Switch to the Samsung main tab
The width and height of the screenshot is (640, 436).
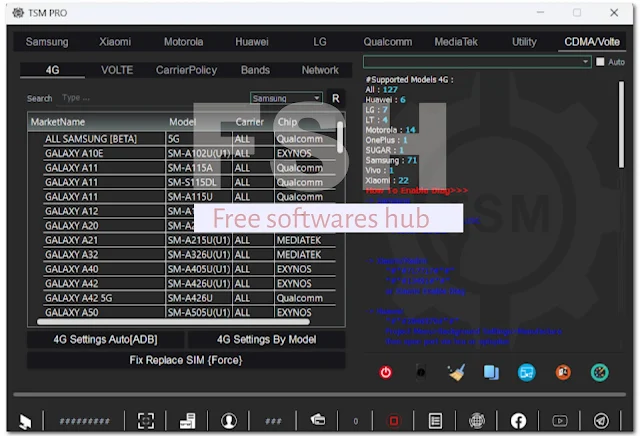coord(47,42)
